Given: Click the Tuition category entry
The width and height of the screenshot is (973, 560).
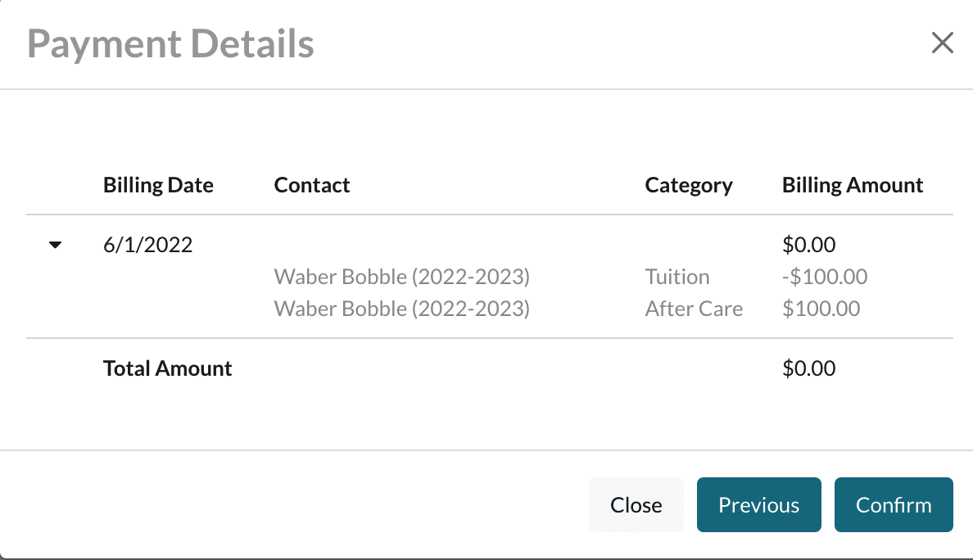Looking at the screenshot, I should coord(677,277).
